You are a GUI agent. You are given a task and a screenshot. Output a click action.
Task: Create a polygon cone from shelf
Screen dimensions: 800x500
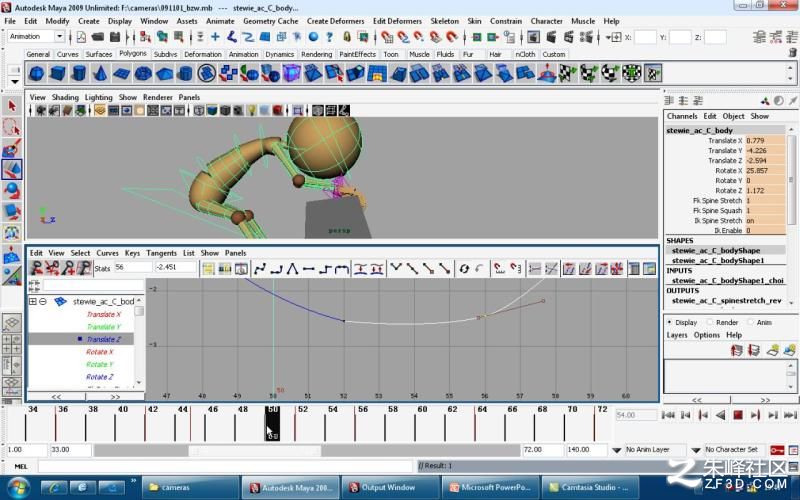pyautogui.click(x=100, y=73)
